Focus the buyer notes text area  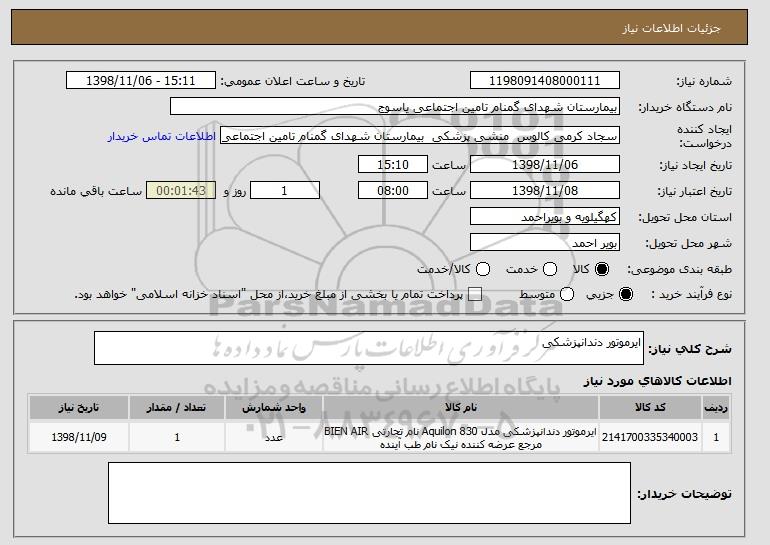(370, 494)
